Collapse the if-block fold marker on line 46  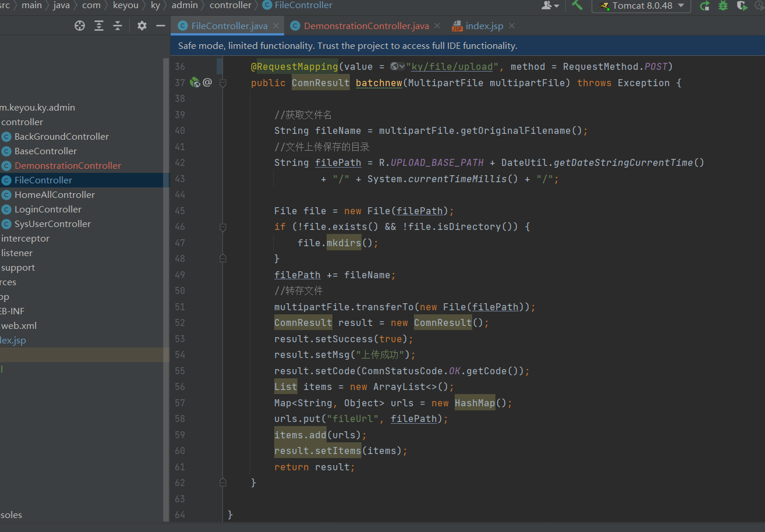pos(222,227)
